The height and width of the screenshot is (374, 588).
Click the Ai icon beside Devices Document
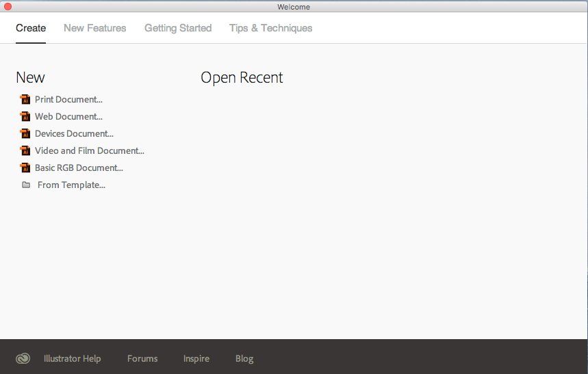[x=25, y=133]
